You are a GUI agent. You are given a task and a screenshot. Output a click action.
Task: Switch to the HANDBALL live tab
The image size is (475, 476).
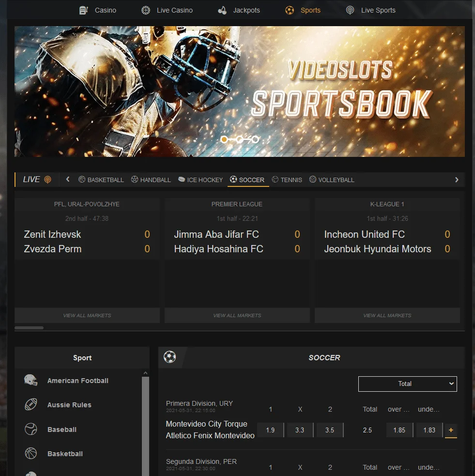[x=151, y=180]
